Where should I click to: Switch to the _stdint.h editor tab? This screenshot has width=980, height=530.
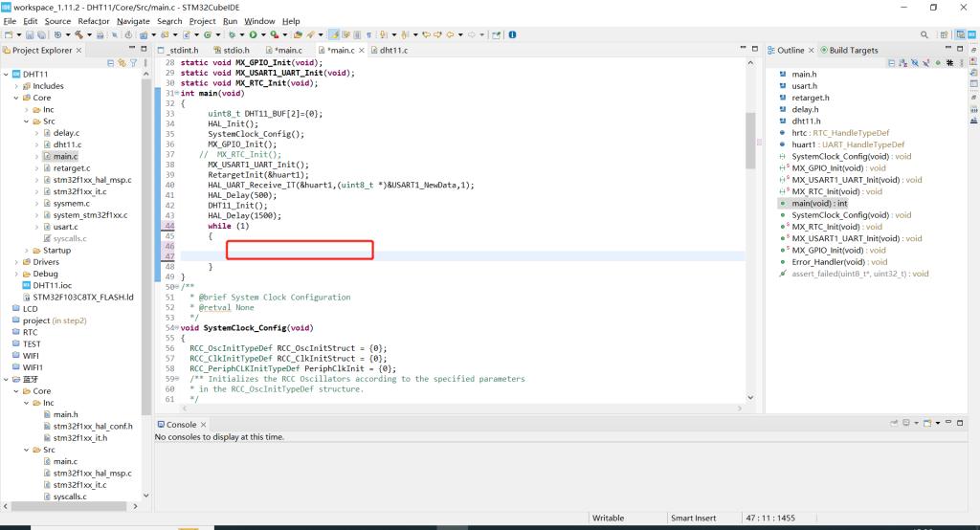pyautogui.click(x=179, y=50)
